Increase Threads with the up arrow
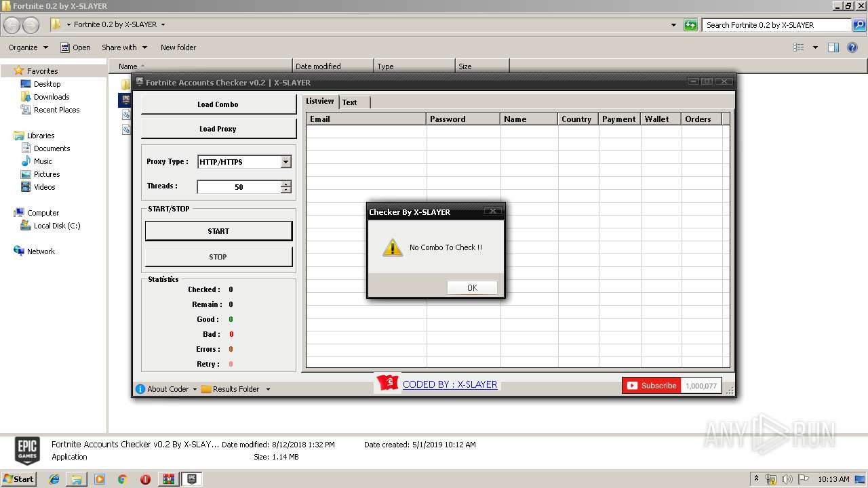868x488 pixels. pos(286,184)
